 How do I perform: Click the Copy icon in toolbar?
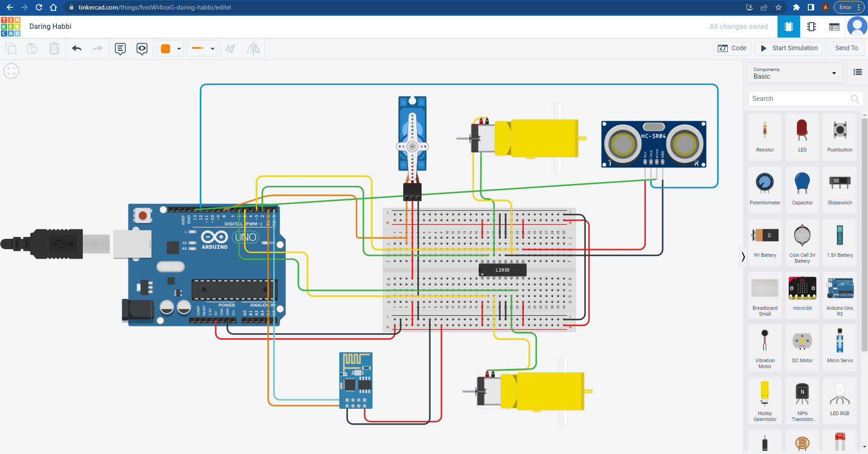[11, 48]
